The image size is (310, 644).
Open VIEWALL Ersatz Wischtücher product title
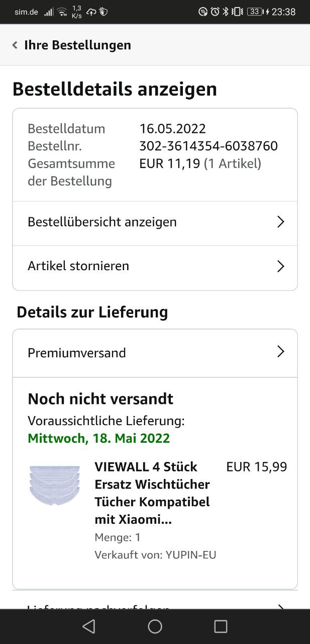(152, 493)
